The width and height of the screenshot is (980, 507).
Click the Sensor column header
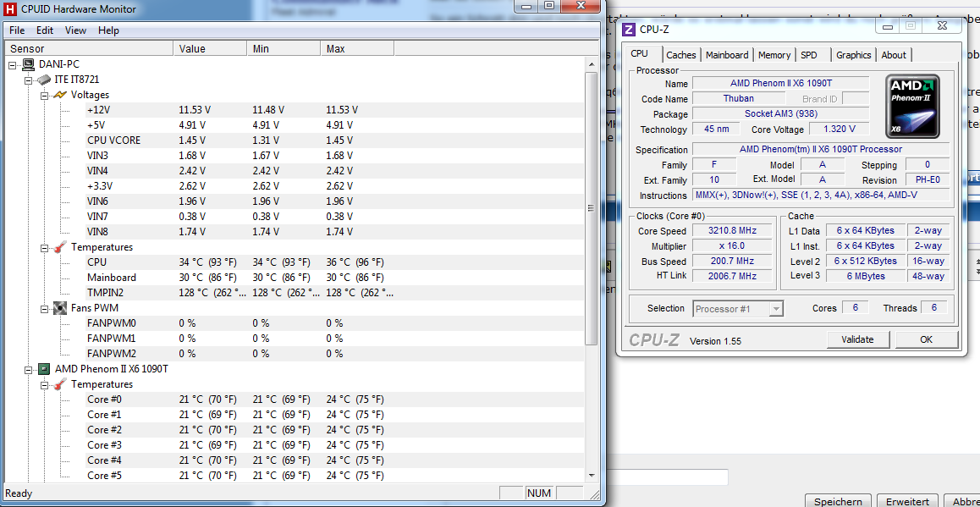pyautogui.click(x=89, y=48)
